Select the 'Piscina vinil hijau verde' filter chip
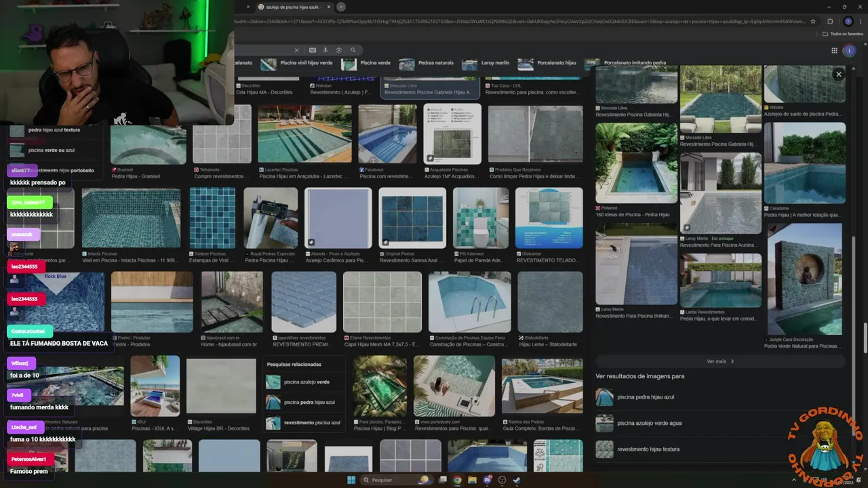 pos(297,63)
